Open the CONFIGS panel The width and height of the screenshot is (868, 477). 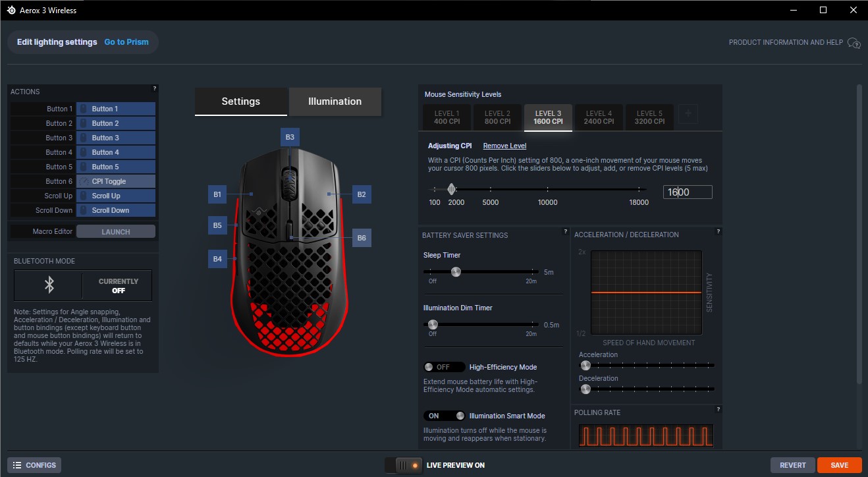click(34, 465)
